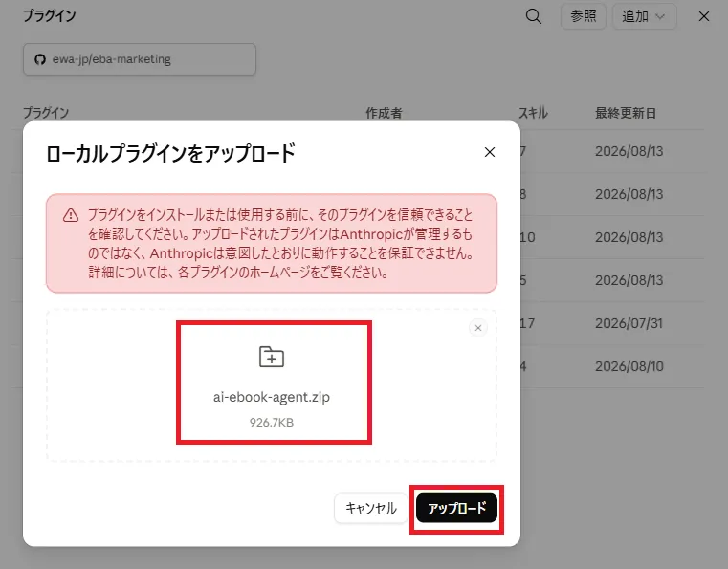Close the プラグイン panel with X
The height and width of the screenshot is (569, 728).
coord(704,16)
